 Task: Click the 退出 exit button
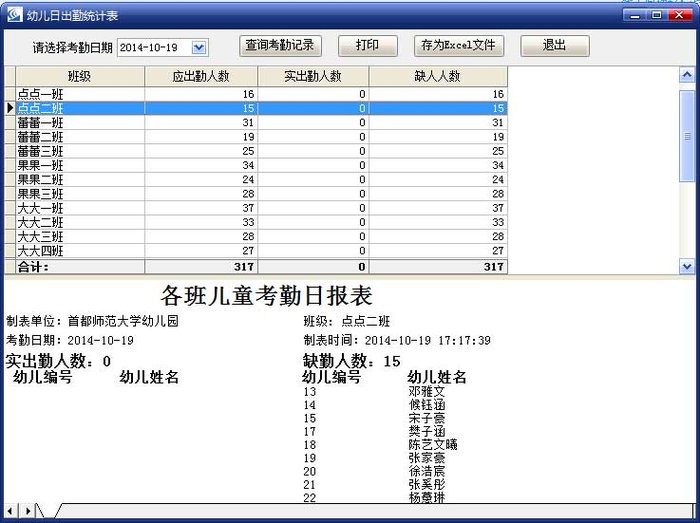point(555,46)
